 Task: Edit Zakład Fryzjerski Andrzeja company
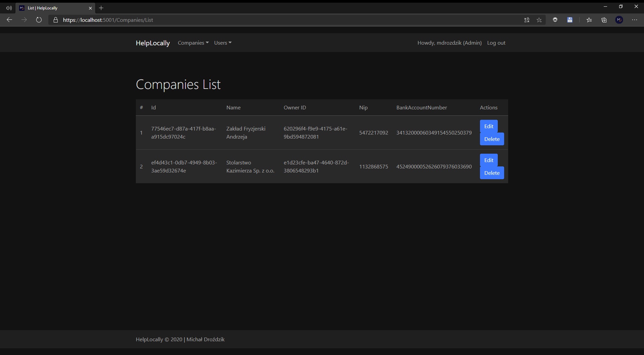(489, 126)
